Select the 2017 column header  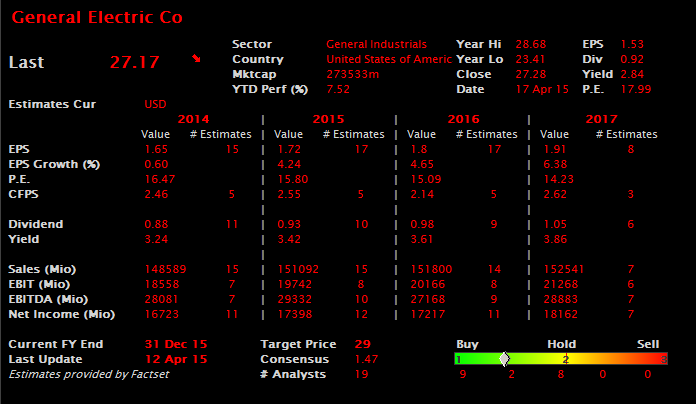coord(601,119)
